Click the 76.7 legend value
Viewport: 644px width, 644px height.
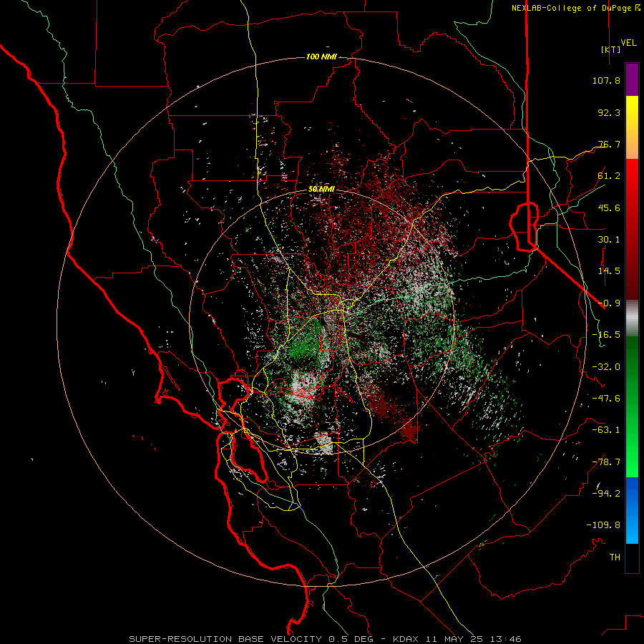[609, 144]
